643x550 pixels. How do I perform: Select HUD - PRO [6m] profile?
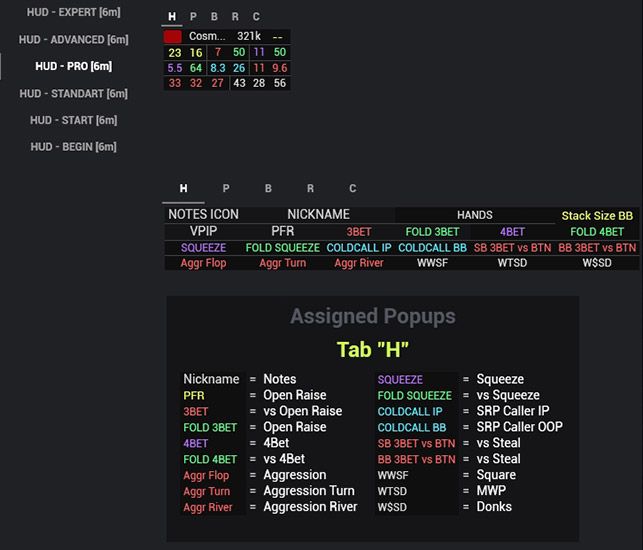tap(74, 66)
